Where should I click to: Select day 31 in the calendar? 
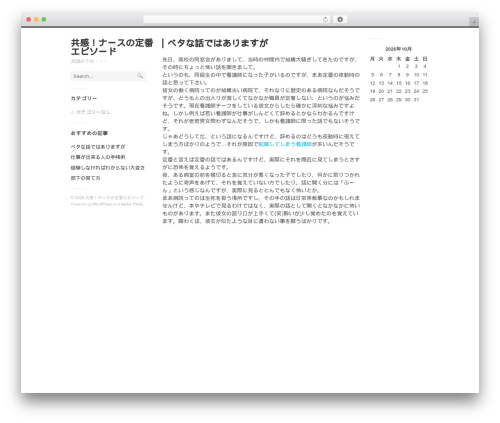pyautogui.click(x=416, y=100)
